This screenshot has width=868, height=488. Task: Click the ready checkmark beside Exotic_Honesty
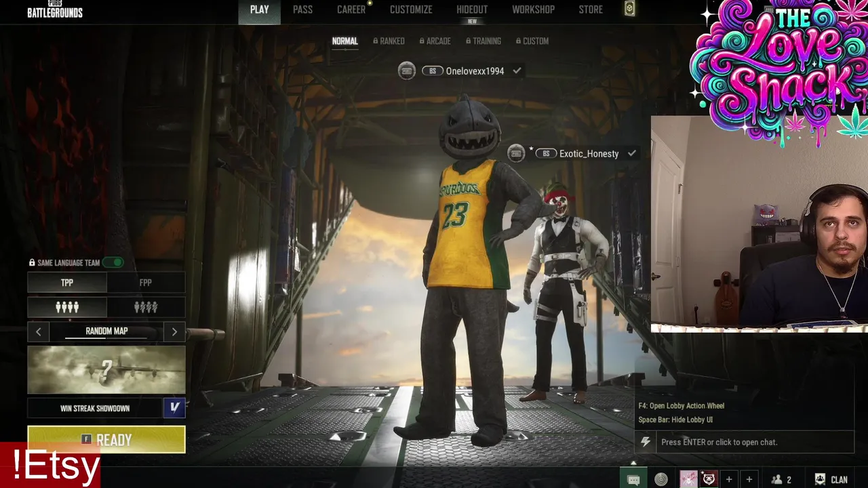coord(631,153)
